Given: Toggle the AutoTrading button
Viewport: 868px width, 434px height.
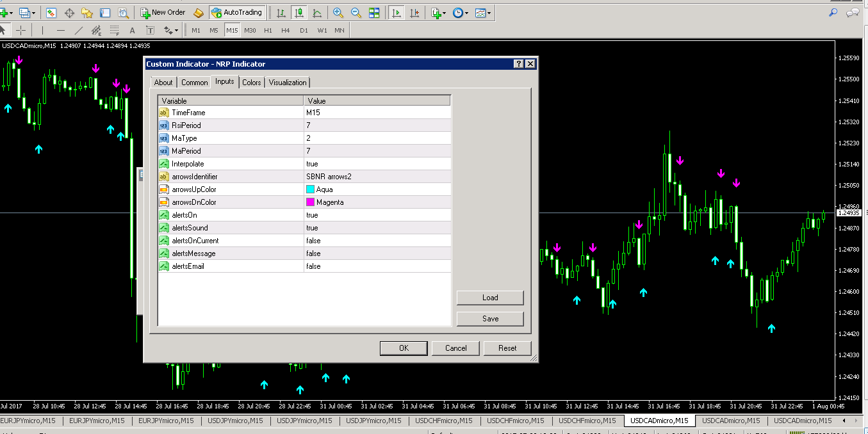Looking at the screenshot, I should point(236,12).
